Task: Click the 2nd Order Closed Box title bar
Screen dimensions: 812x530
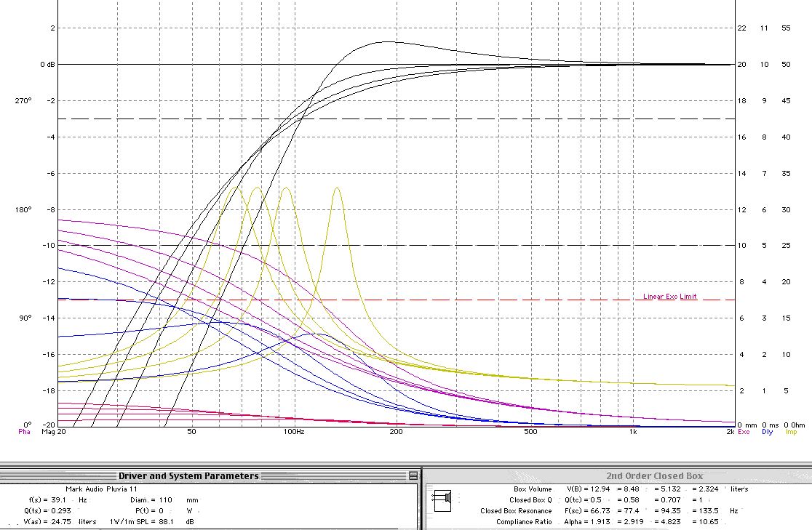Action: click(x=618, y=475)
